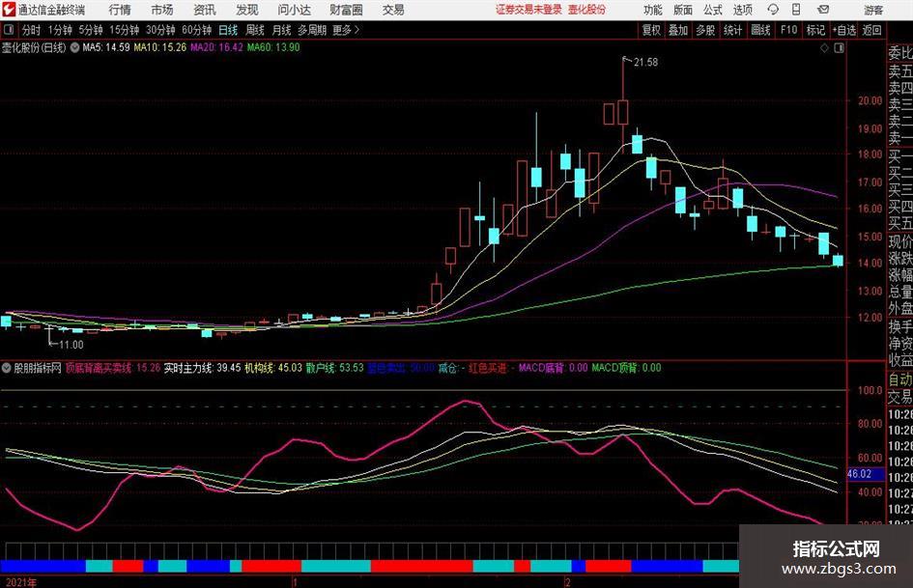913x588 pixels.
Task: Select the 日线 daily period tab
Action: (228, 30)
